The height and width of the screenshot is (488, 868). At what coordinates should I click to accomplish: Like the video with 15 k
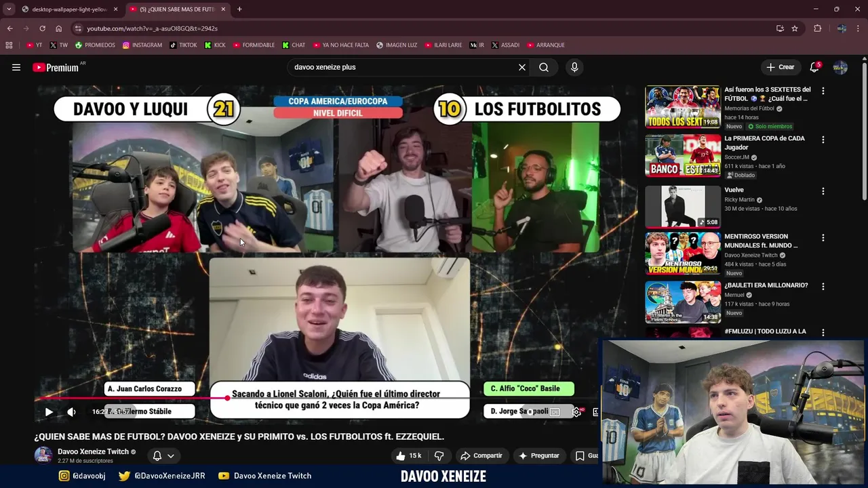[x=409, y=455]
